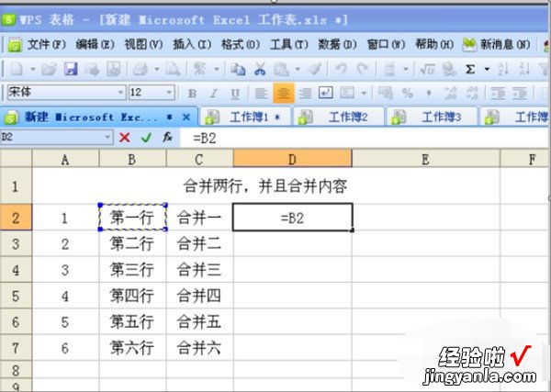Image resolution: width=551 pixels, height=392 pixels.
Task: Click the Redo arrow icon
Action: (x=363, y=69)
